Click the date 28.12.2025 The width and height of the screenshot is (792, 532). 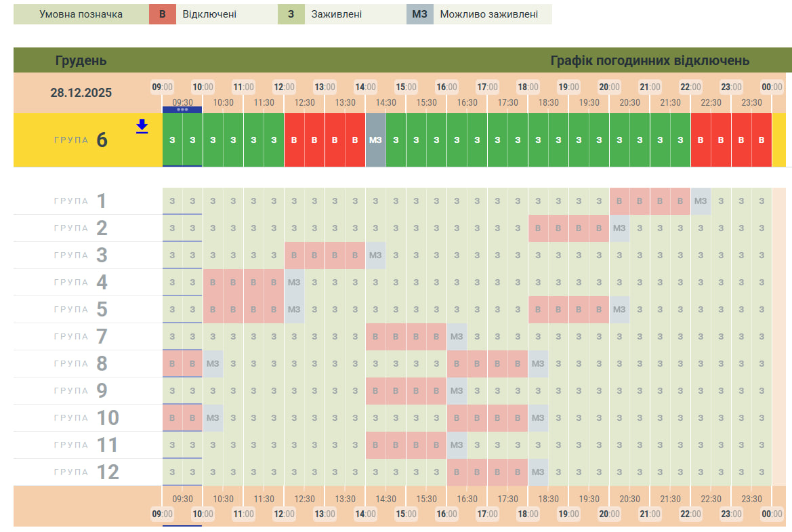[x=81, y=93]
